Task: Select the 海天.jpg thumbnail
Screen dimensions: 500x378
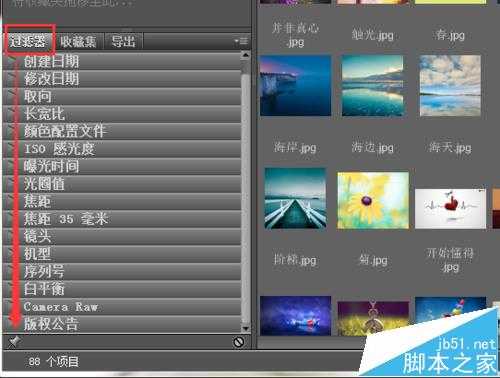Action: [x=450, y=86]
